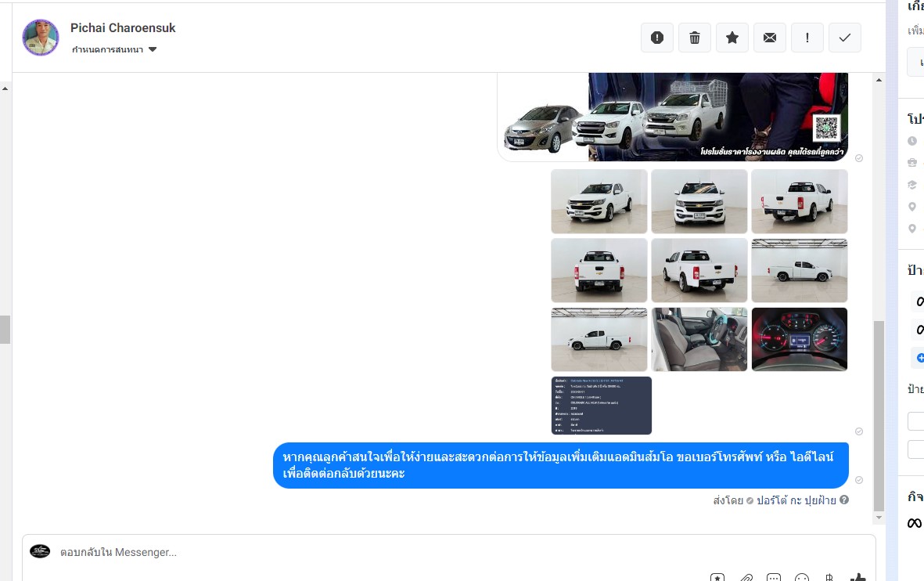Delete the conversation with the trash icon
The height and width of the screenshot is (581, 924).
tap(695, 38)
